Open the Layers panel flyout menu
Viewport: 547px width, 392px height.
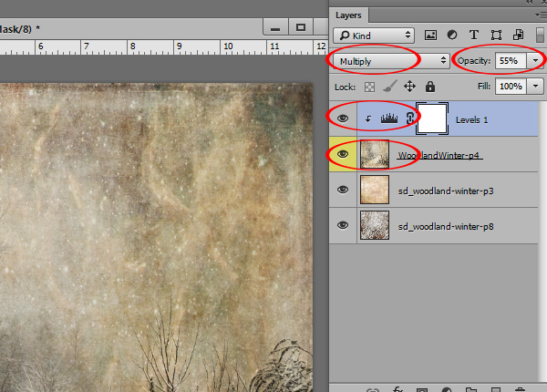click(x=537, y=15)
